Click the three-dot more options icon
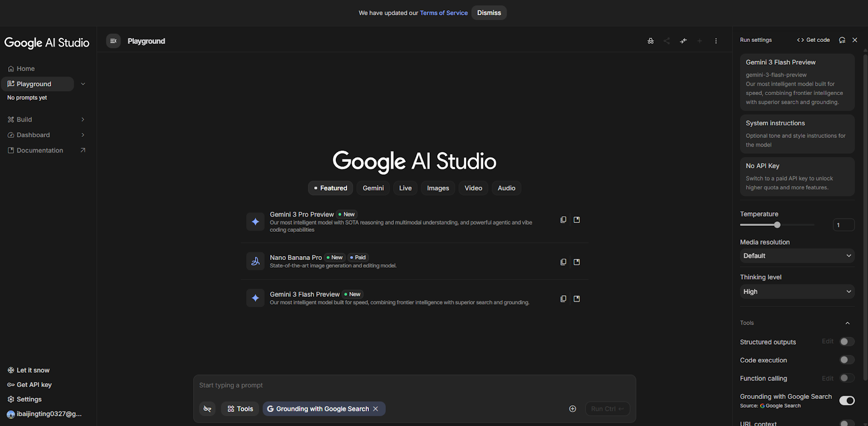The image size is (868, 426). (x=716, y=41)
